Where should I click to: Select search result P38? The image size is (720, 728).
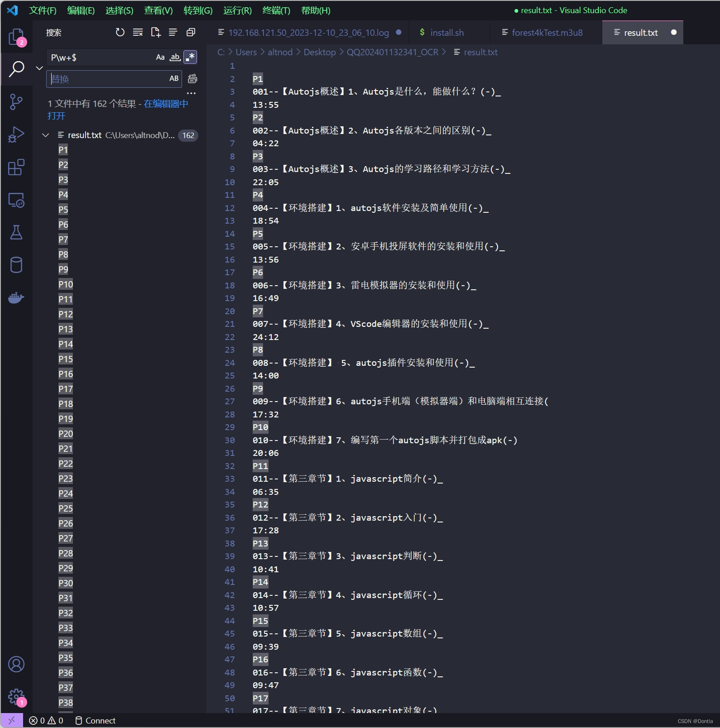(x=66, y=703)
